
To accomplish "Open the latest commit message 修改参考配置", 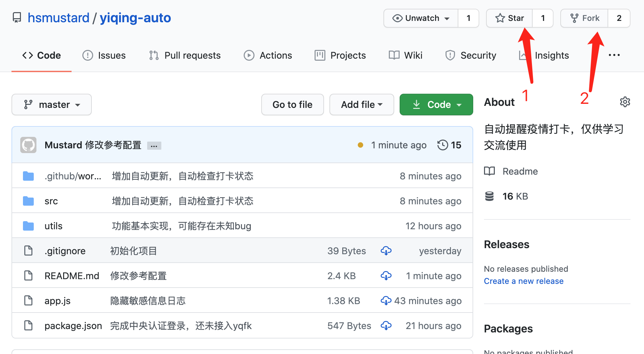I will [113, 145].
